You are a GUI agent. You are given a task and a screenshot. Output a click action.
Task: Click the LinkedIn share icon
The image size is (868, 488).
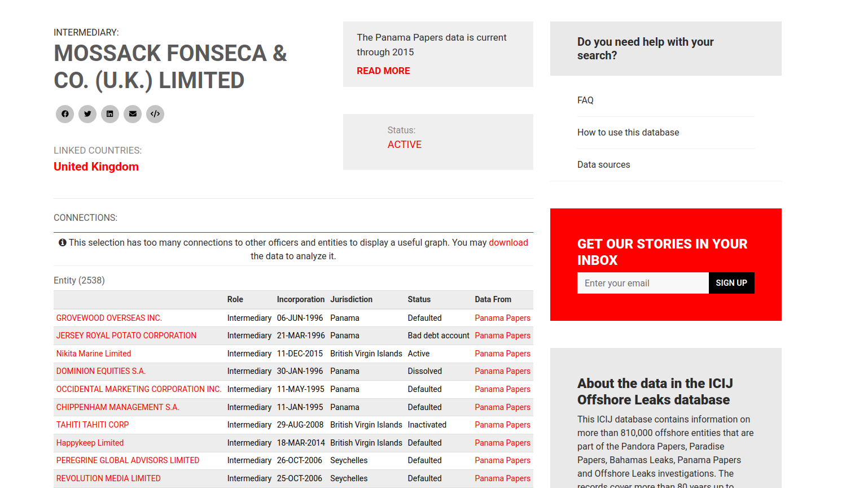point(110,114)
